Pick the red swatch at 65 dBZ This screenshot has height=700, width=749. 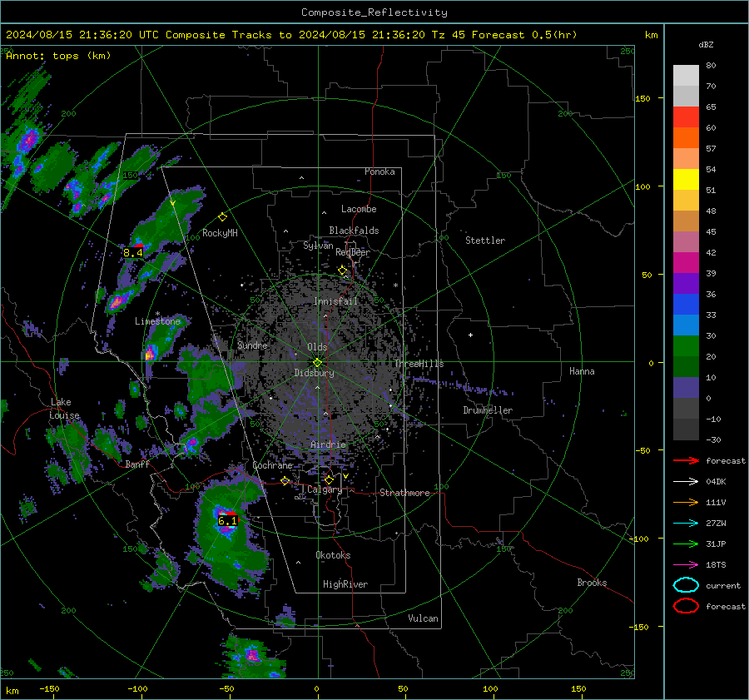click(686, 117)
